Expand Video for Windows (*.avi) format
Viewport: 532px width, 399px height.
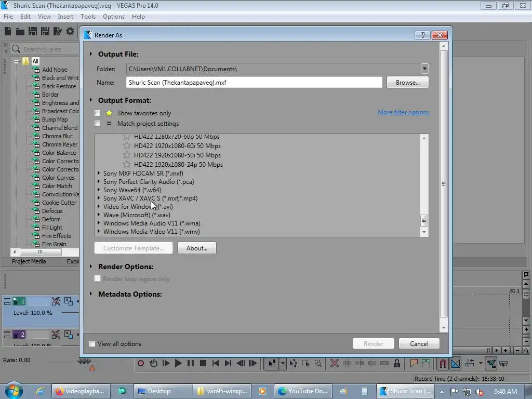pyautogui.click(x=98, y=206)
